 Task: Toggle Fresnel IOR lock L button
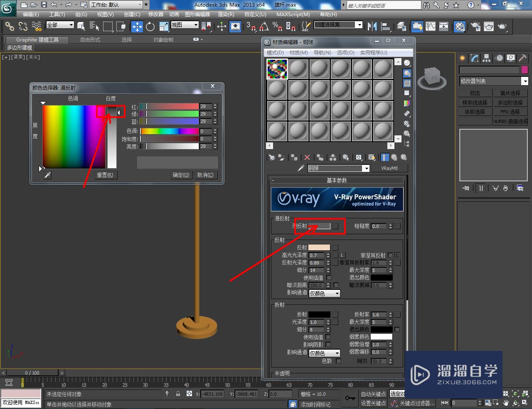[x=397, y=255]
